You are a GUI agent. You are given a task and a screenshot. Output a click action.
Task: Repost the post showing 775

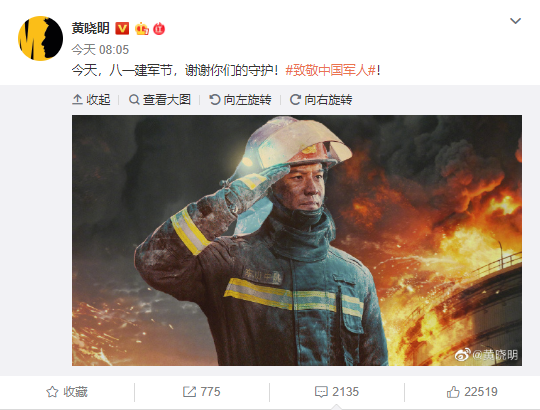tap(201, 392)
